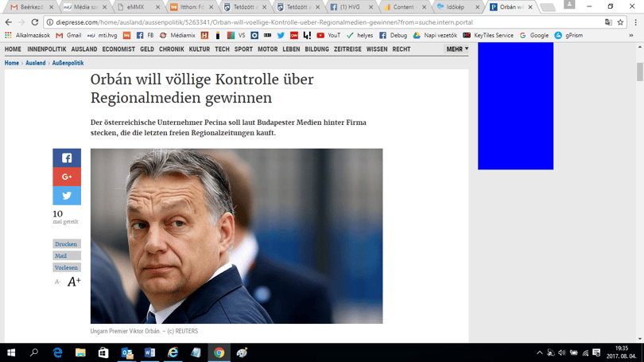Share article via Facebook button
644x362 pixels.
point(67,158)
